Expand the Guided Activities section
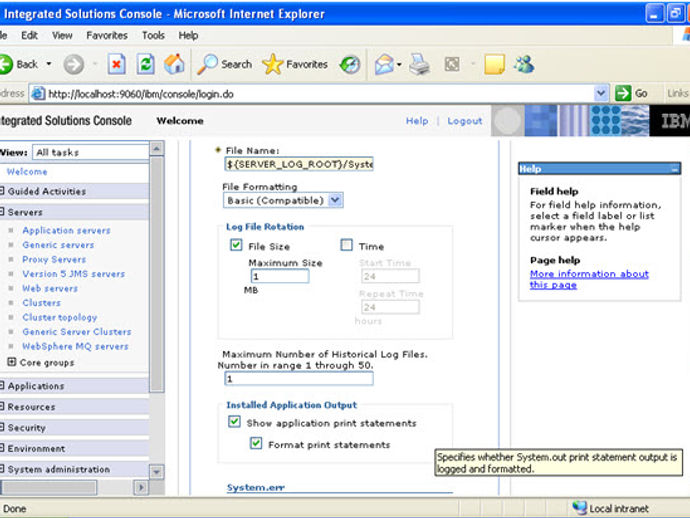 (2, 191)
